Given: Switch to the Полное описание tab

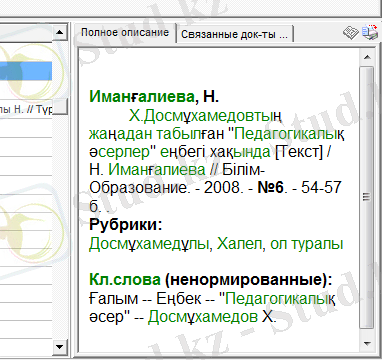Looking at the screenshot, I should (125, 33).
